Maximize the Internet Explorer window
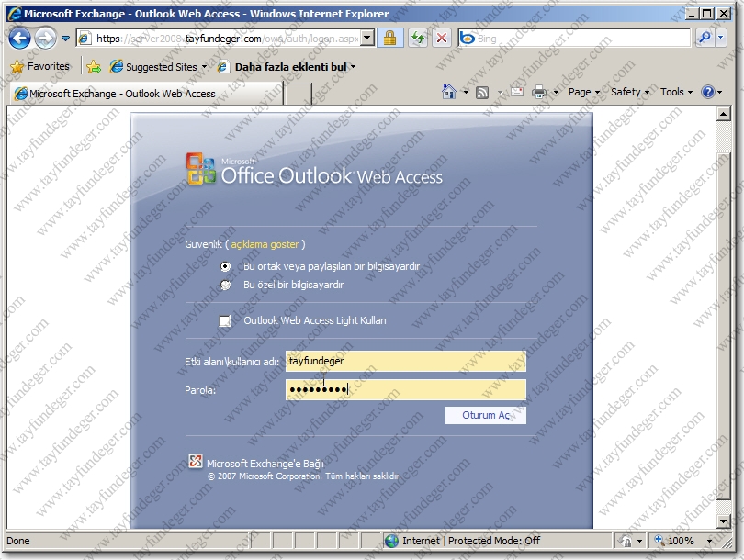 (x=707, y=14)
